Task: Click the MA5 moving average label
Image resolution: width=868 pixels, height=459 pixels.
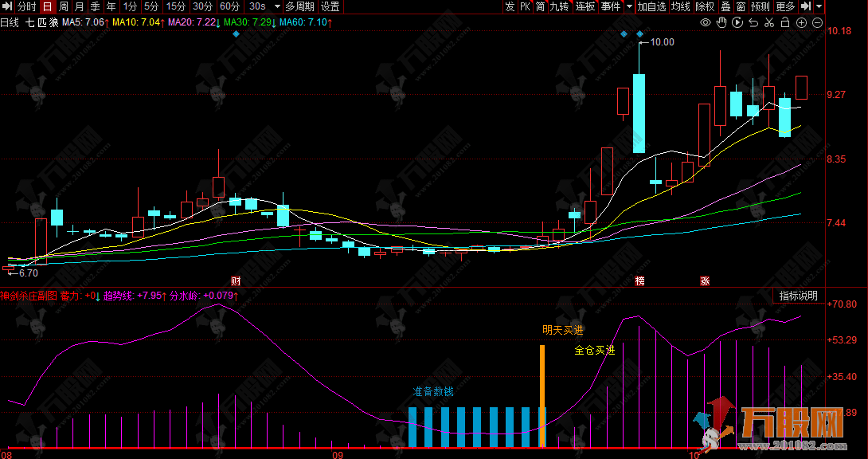Action: pos(83,22)
